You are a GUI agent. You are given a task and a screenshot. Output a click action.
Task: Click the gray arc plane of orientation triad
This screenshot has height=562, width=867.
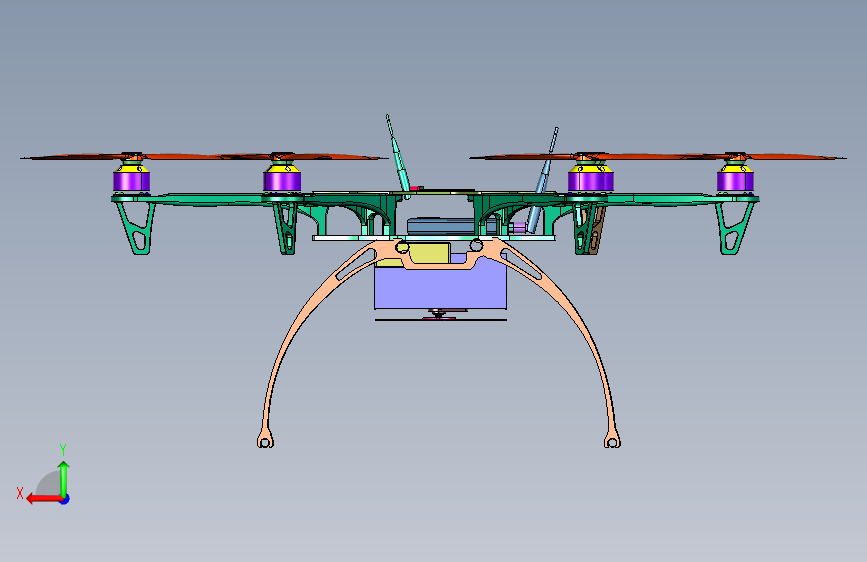click(48, 483)
